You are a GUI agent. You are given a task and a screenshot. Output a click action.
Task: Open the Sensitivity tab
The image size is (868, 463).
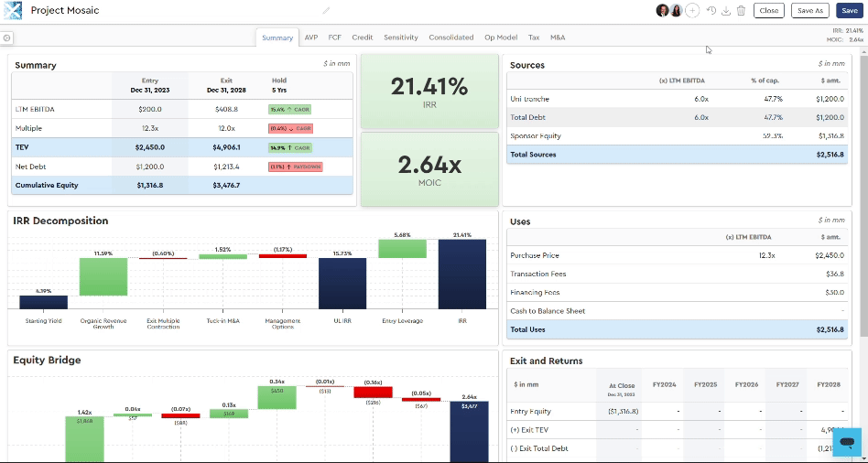pos(400,38)
